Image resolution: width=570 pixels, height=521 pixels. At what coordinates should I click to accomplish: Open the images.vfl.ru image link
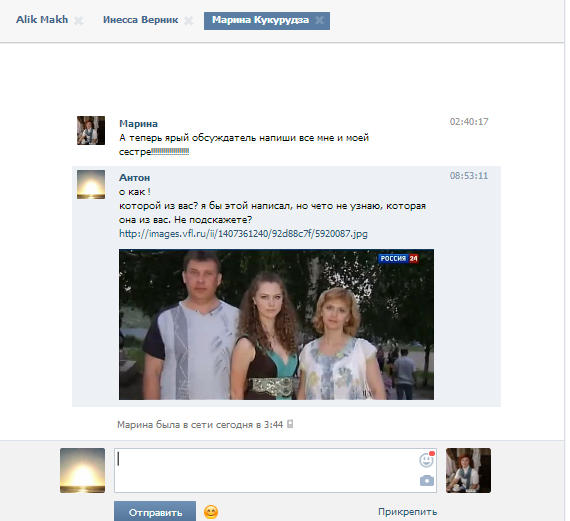point(243,233)
